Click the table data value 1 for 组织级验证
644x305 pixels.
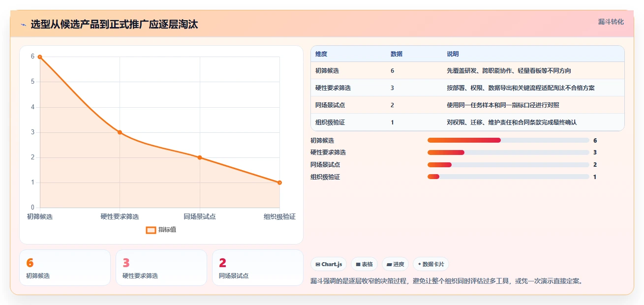pyautogui.click(x=392, y=122)
